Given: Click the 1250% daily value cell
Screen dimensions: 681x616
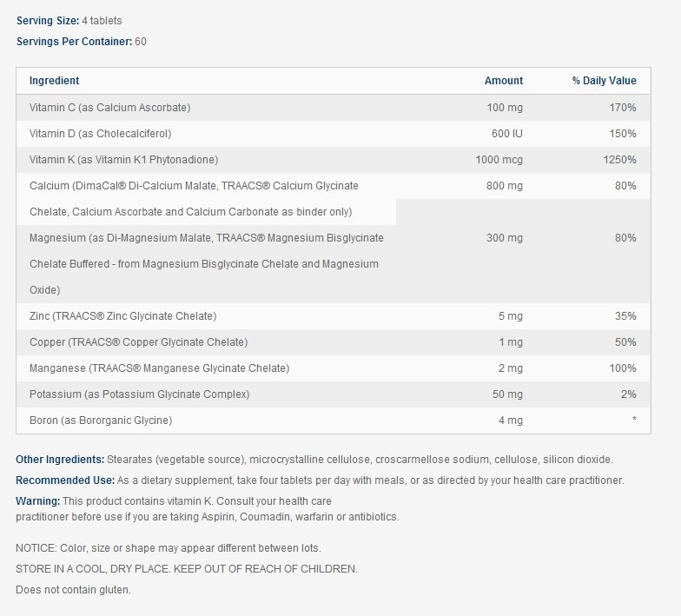Looking at the screenshot, I should pyautogui.click(x=622, y=160).
